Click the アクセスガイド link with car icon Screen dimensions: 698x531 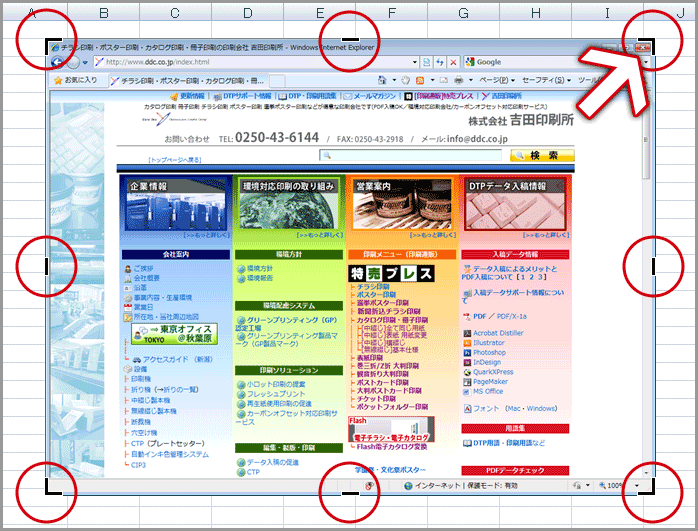pyautogui.click(x=173, y=359)
